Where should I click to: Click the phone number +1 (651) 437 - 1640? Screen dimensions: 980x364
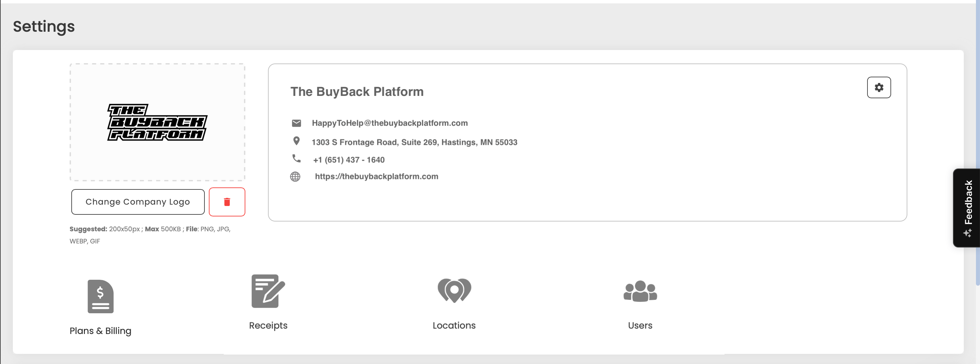click(349, 160)
